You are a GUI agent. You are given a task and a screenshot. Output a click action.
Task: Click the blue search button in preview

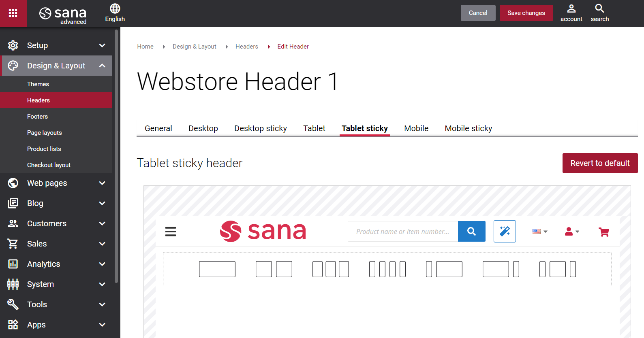(x=471, y=231)
